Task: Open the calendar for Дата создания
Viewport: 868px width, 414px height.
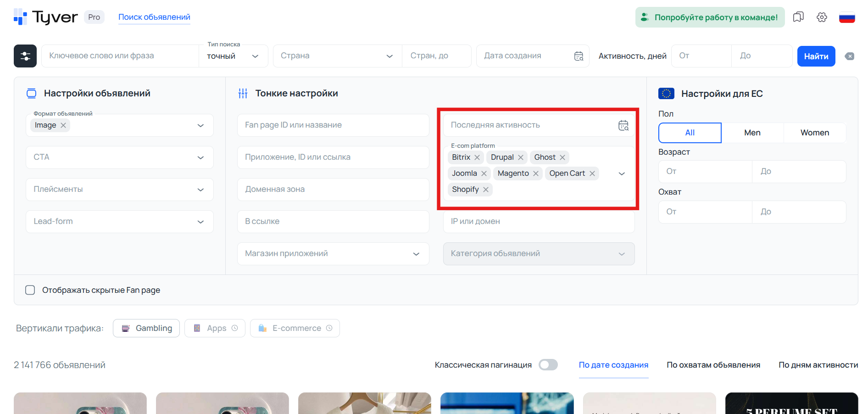Action: click(579, 56)
